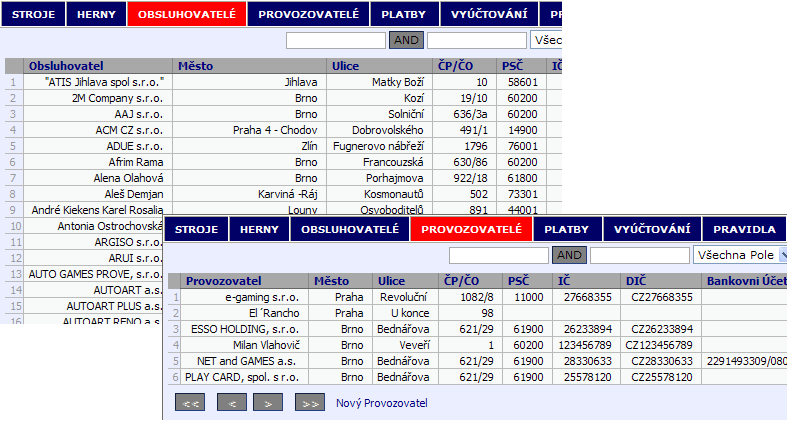Open OBSLUHOVATELÉ tab in front window
Viewport: 793px width, 422px height.
(x=350, y=229)
